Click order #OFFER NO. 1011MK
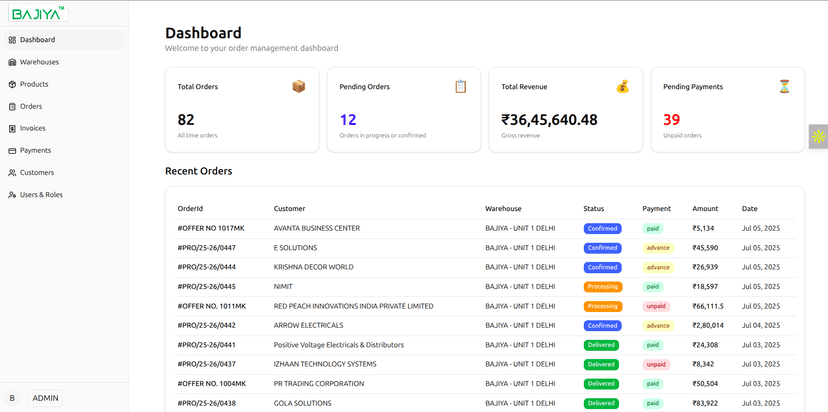The image size is (828, 412). (x=212, y=306)
